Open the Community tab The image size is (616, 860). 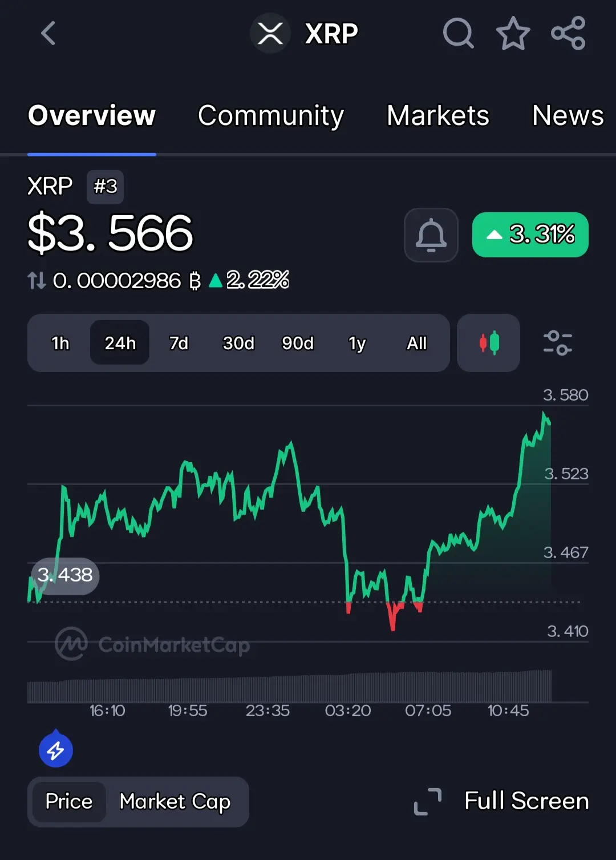tap(271, 116)
